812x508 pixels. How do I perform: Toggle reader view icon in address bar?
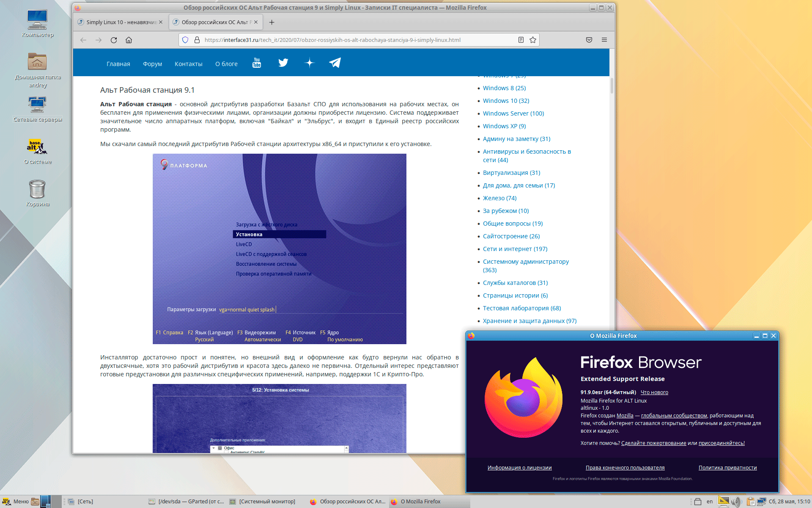(521, 40)
